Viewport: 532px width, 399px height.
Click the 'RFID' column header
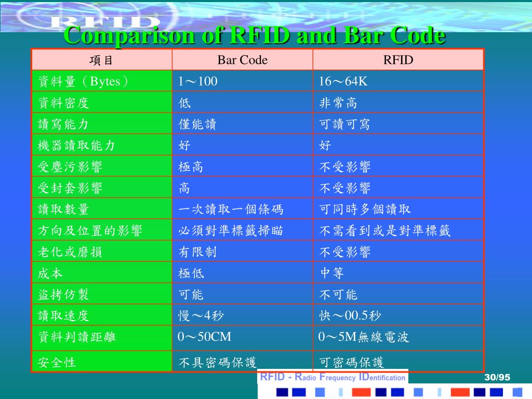point(398,60)
